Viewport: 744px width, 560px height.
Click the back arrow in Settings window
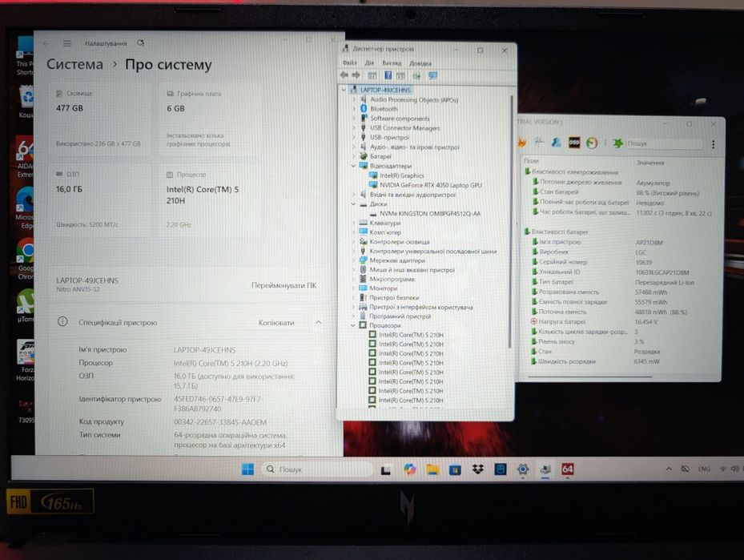coord(46,43)
